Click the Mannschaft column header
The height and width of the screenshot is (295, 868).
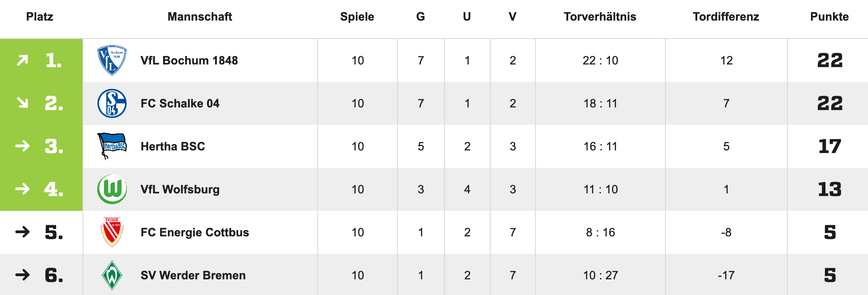click(199, 17)
